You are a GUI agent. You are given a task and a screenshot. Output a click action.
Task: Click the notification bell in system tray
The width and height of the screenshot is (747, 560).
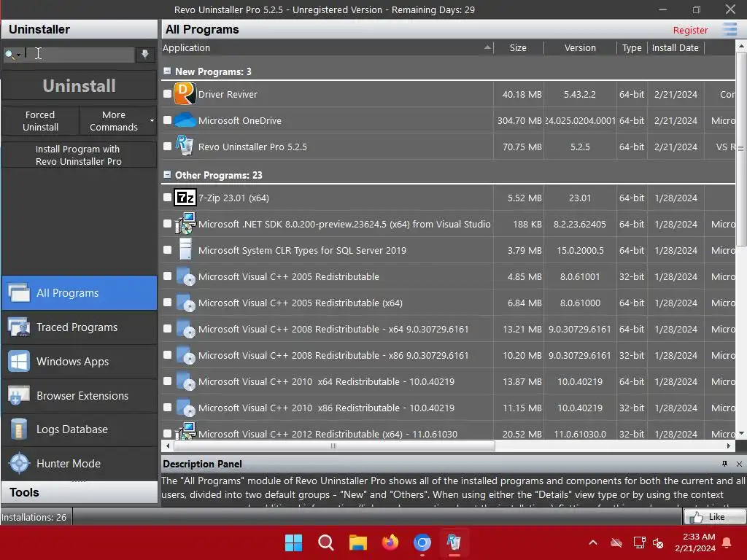click(x=727, y=542)
